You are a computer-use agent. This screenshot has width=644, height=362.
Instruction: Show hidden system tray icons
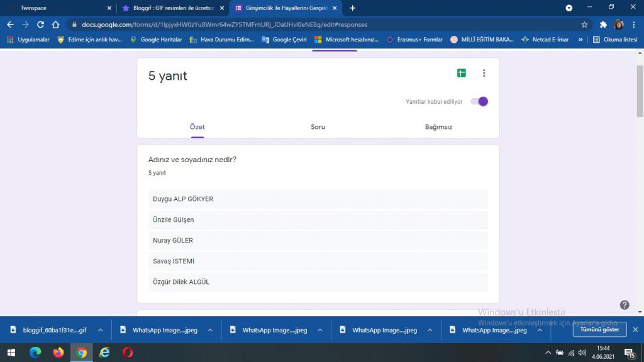coord(547,353)
